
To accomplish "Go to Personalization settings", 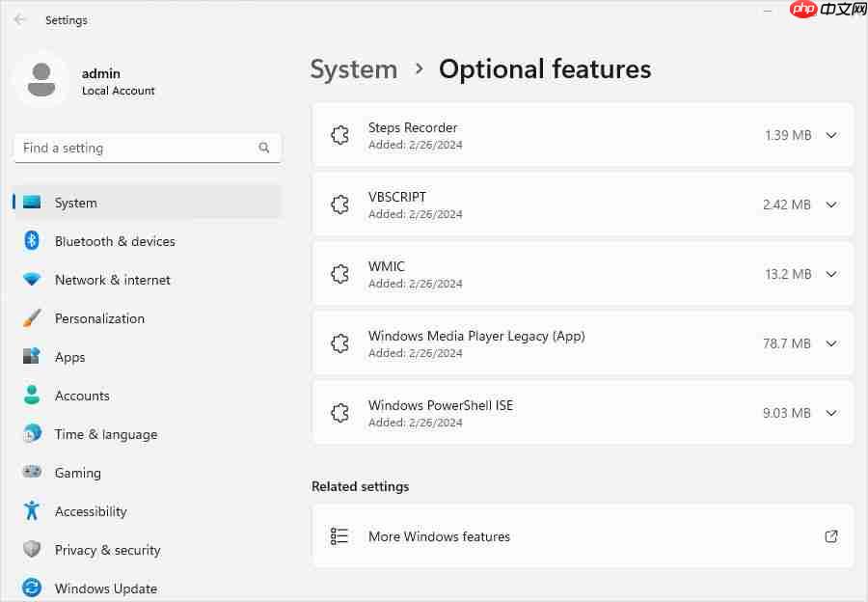I will [99, 318].
